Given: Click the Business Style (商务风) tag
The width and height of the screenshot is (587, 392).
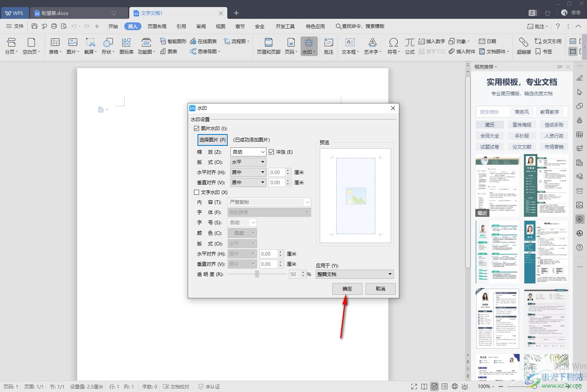Looking at the screenshot, I should (x=522, y=112).
